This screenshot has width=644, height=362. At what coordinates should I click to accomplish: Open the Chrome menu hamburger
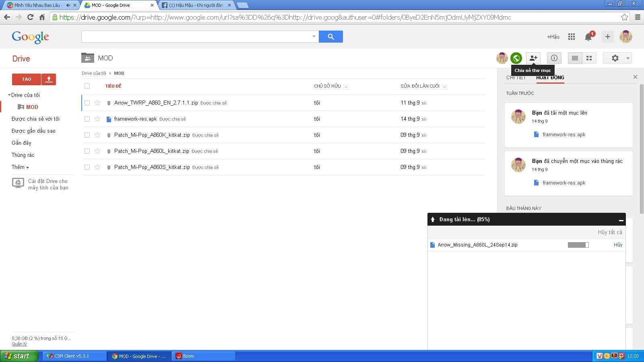(x=638, y=17)
